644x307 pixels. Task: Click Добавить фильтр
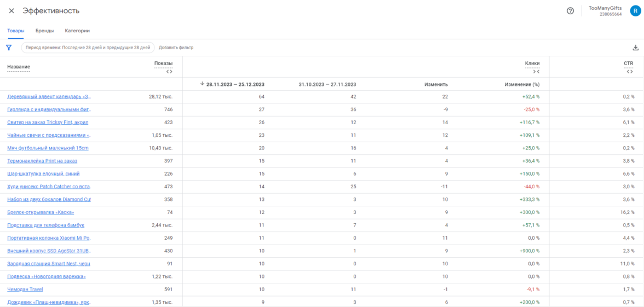[176, 48]
